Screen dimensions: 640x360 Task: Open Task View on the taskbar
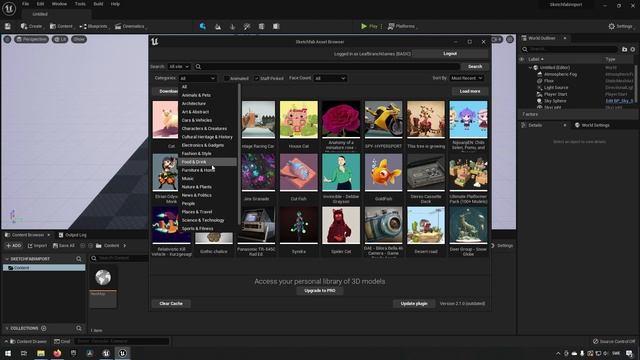coord(24,353)
